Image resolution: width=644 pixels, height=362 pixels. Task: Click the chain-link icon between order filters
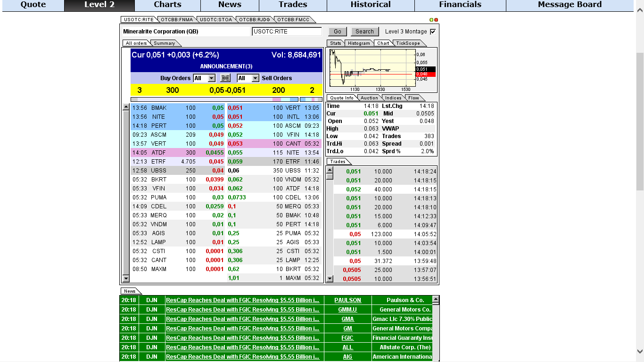225,78
